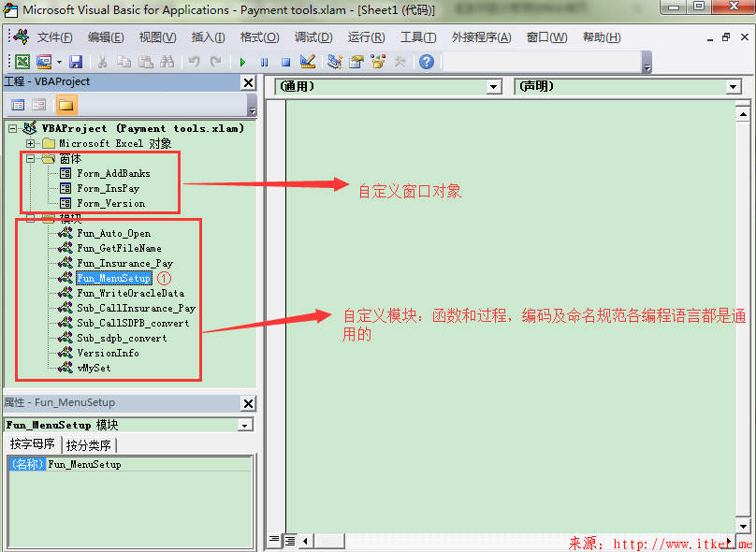756x552 pixels.
Task: Click the (名称) property value field
Action: [x=149, y=464]
